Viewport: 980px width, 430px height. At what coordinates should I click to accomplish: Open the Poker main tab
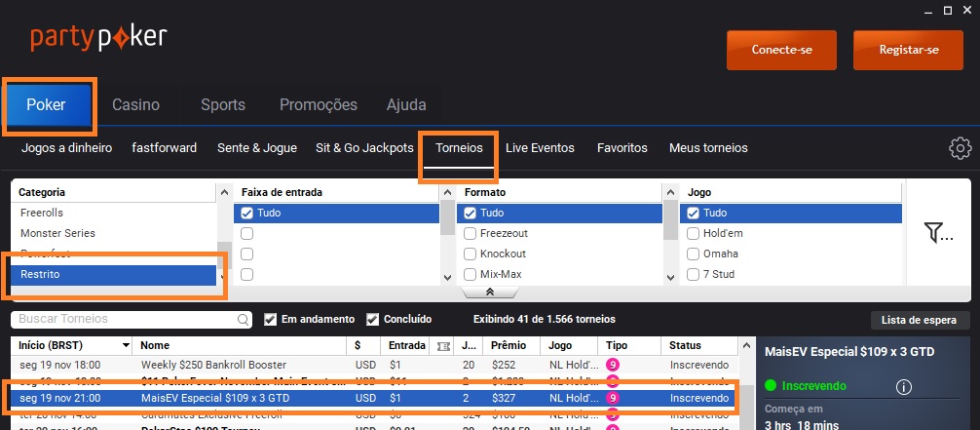point(46,104)
